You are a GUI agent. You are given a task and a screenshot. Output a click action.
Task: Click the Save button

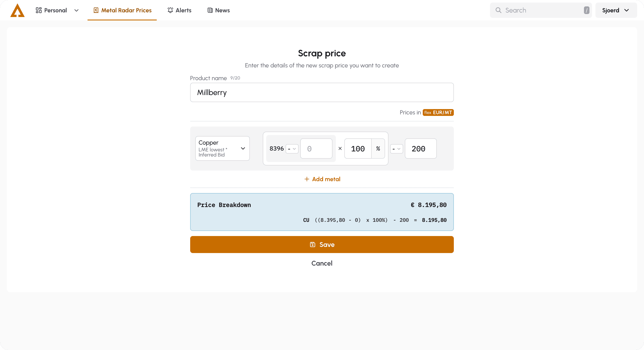322,244
